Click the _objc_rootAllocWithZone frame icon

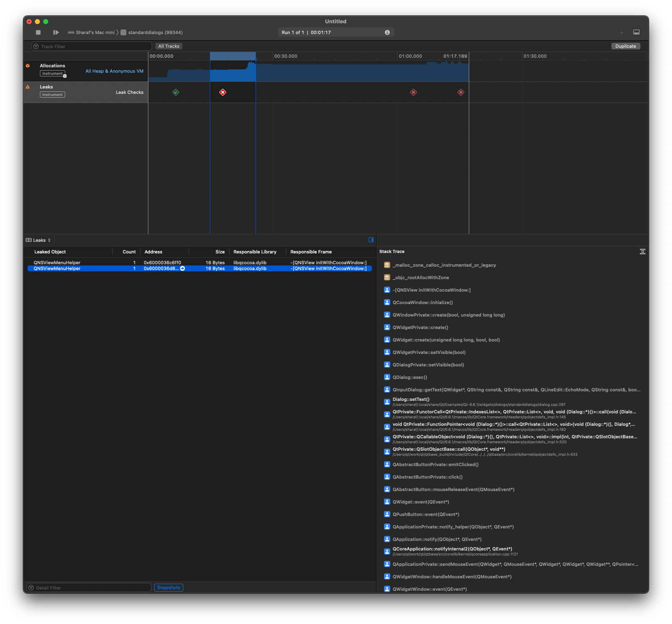point(387,278)
